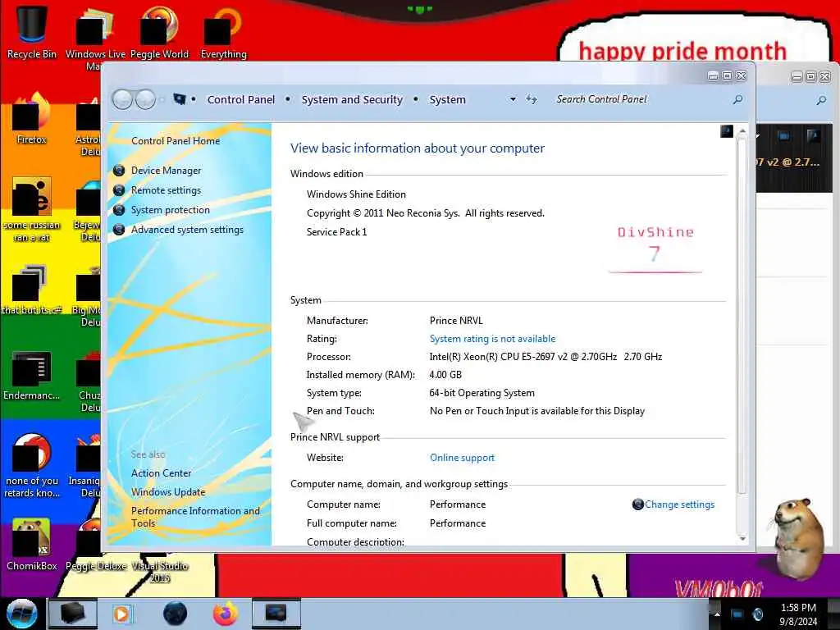The height and width of the screenshot is (630, 840).
Task: Click the 'Service Pack 1' text
Action: (337, 232)
